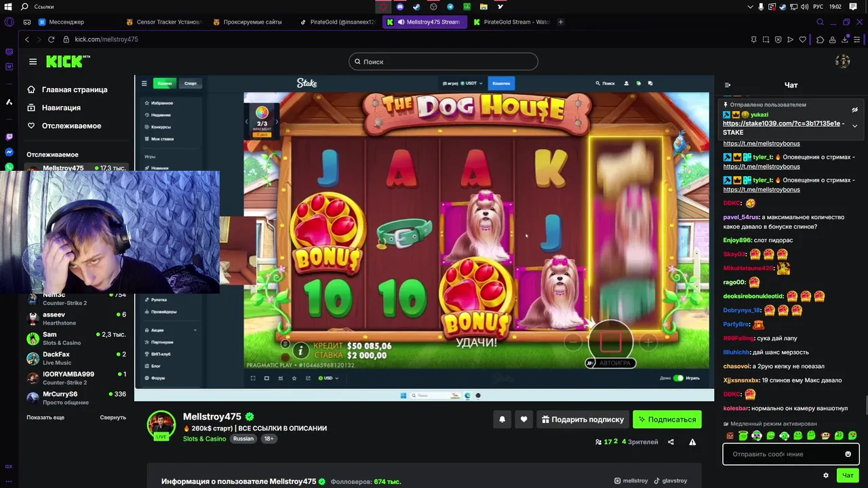Click the share icon next to viewers count
Image resolution: width=868 pixels, height=488 pixels.
(671, 442)
